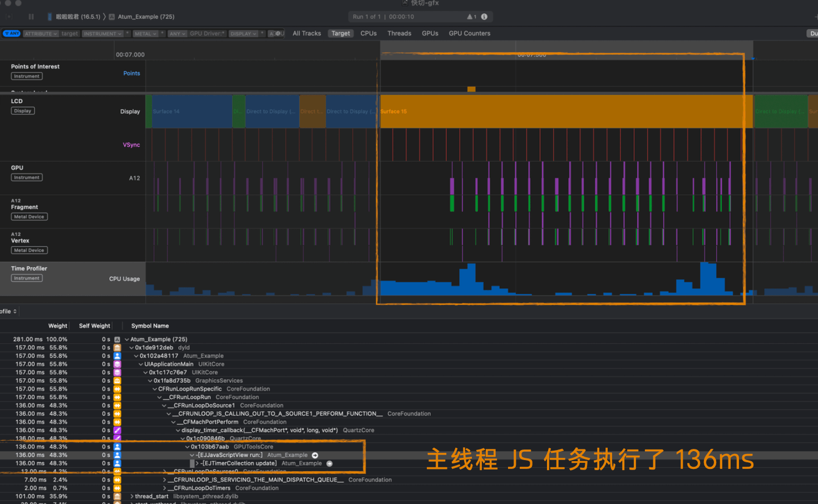Image resolution: width=818 pixels, height=504 pixels.
Task: Click the dyld library icon in call tree
Action: click(117, 348)
